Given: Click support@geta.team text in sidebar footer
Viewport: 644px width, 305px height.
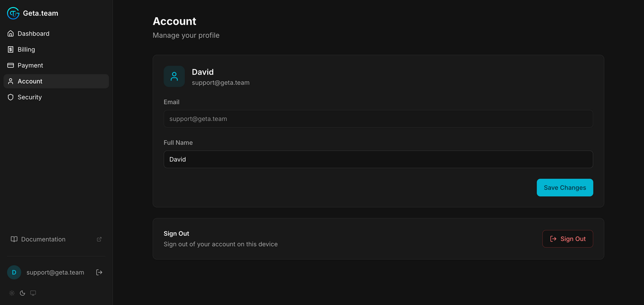Looking at the screenshot, I should click(x=55, y=272).
